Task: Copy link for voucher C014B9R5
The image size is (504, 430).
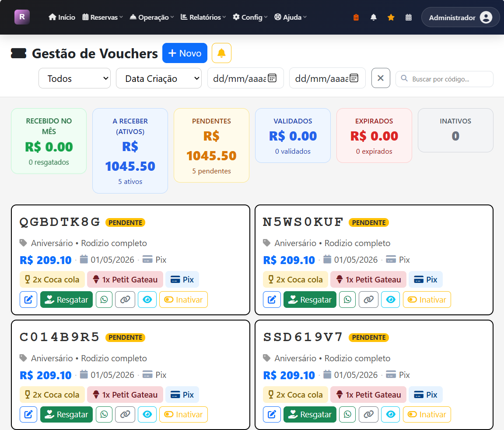Action: pos(125,414)
